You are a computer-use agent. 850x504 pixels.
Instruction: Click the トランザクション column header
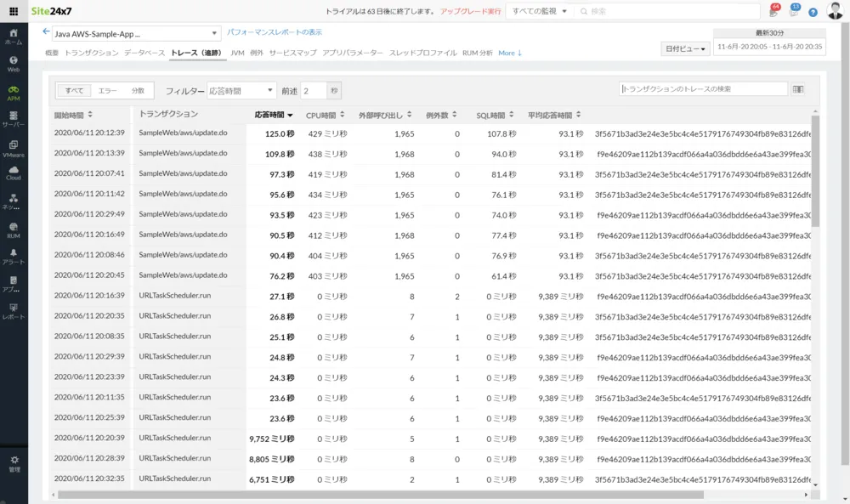pos(168,115)
